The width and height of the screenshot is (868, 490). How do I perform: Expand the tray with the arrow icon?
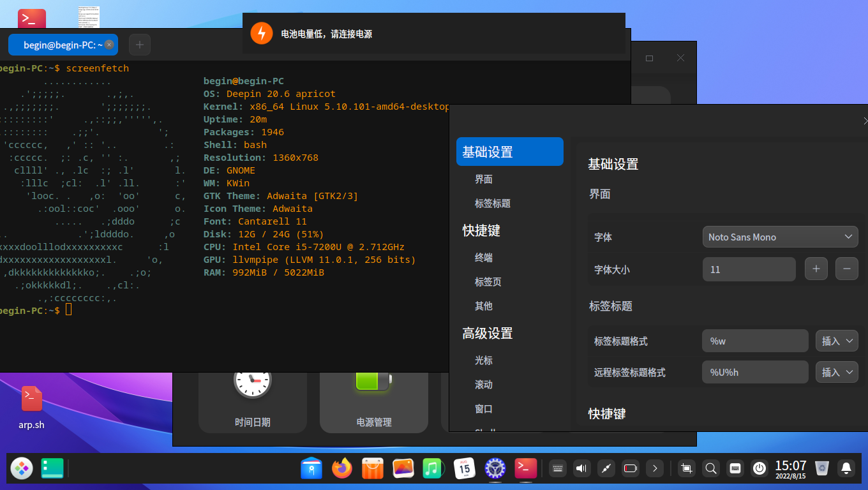point(655,468)
